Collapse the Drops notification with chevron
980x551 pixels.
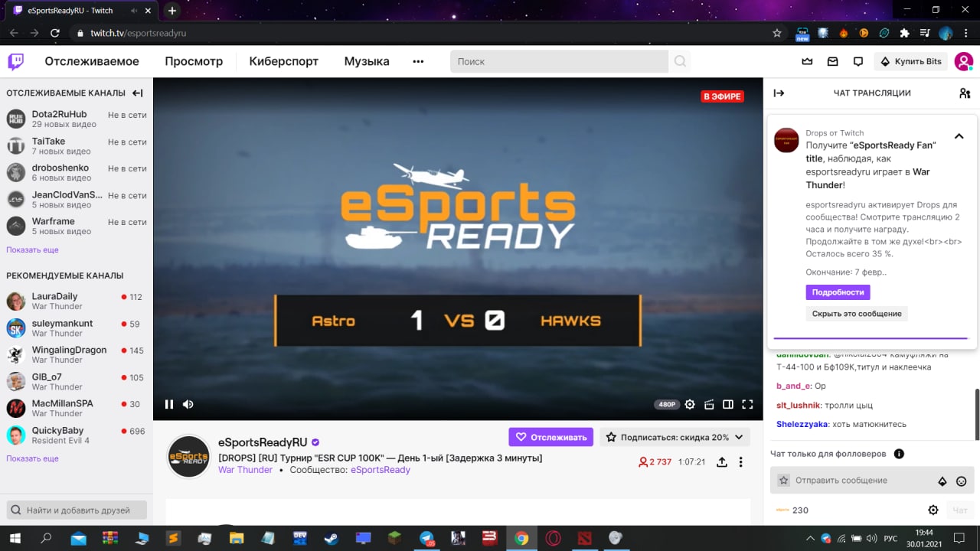coord(959,136)
